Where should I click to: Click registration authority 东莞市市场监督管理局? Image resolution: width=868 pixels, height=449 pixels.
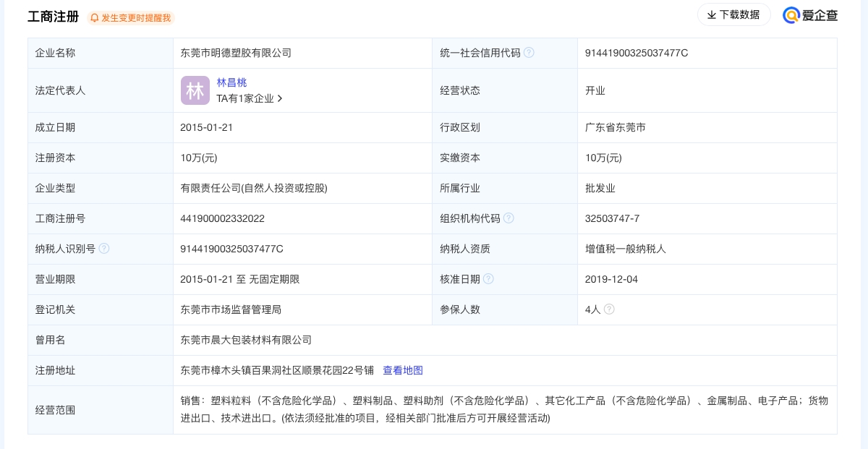pos(231,309)
